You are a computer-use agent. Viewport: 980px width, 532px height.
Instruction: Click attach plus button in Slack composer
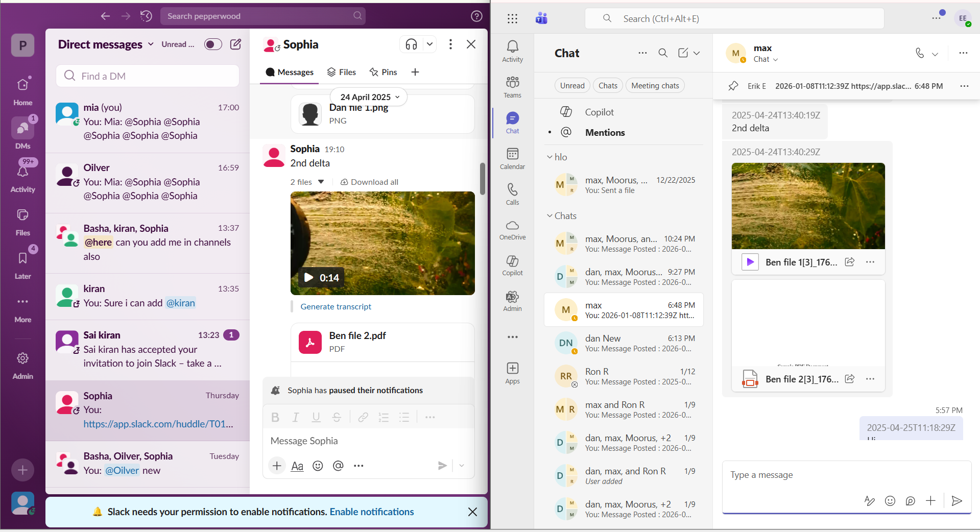[x=277, y=466]
